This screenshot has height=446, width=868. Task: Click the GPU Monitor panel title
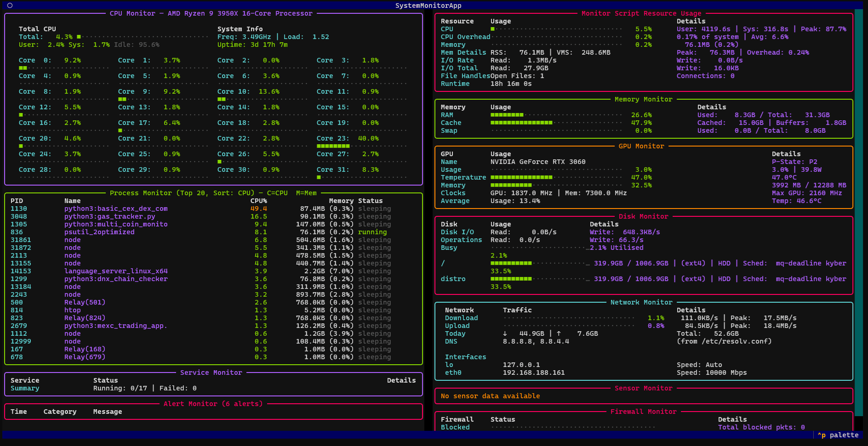coord(641,146)
